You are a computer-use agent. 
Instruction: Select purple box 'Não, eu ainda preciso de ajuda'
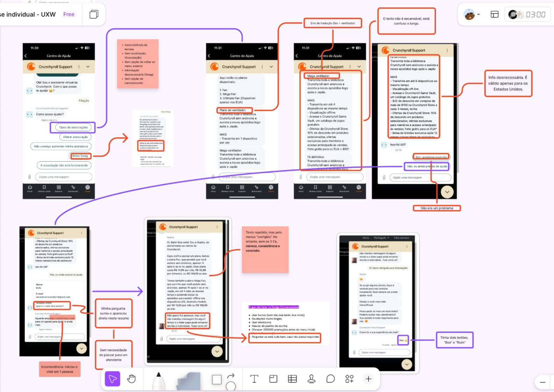coord(427,167)
